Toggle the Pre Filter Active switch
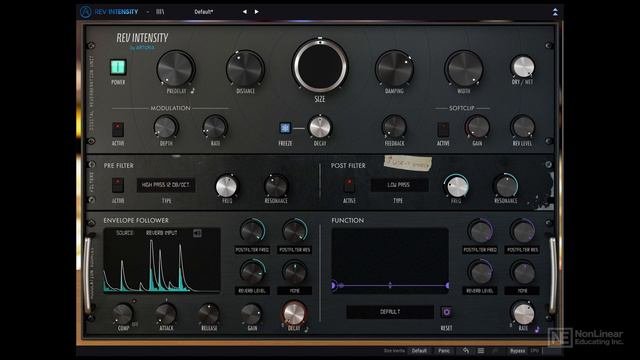The image size is (640, 360). [x=118, y=185]
